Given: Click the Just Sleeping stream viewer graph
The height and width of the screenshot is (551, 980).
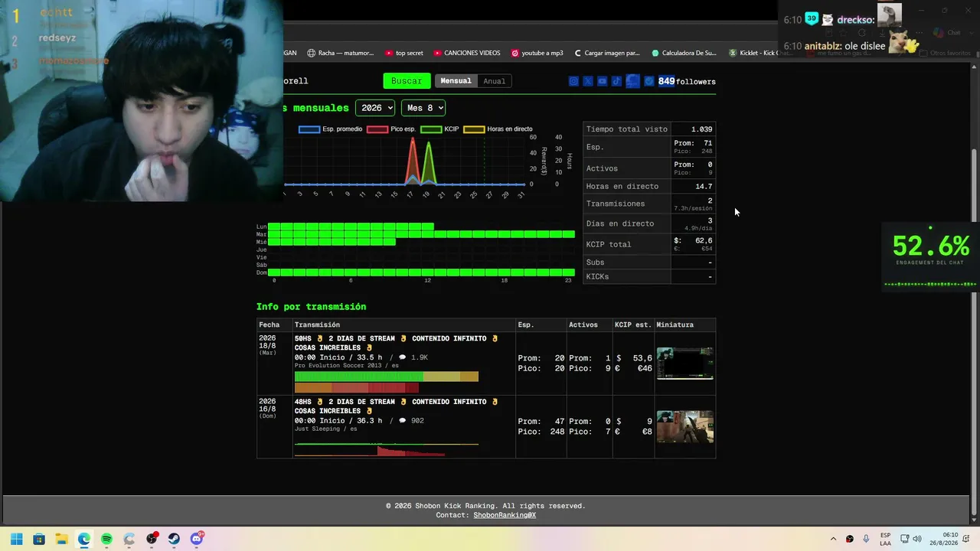Looking at the screenshot, I should click(387, 449).
